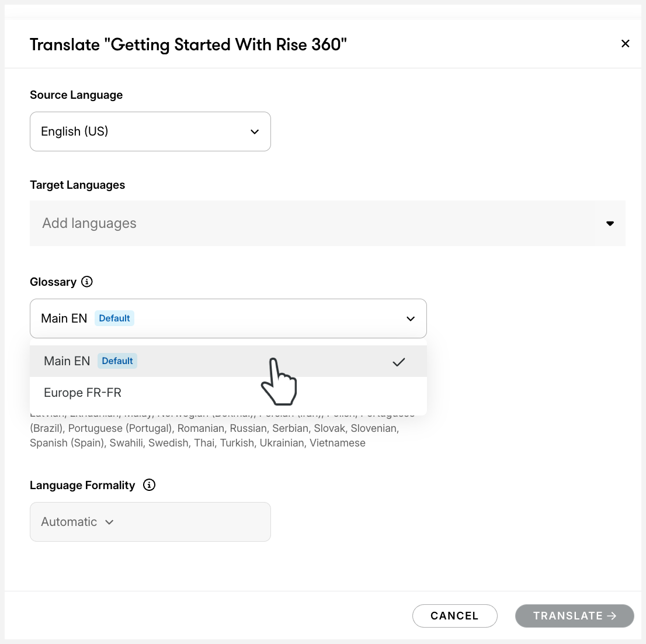Expand the Target Languages caret arrow
The image size is (646, 644).
point(610,223)
